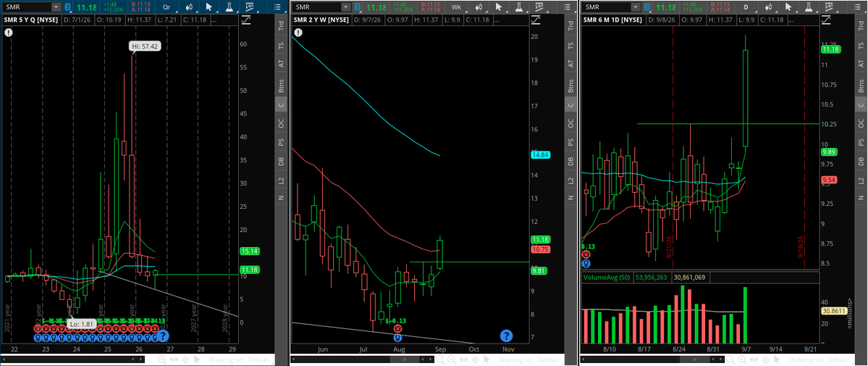The height and width of the screenshot is (366, 868).
Task: Open patterns icon in weekly chart toolbar
Action: tap(539, 7)
